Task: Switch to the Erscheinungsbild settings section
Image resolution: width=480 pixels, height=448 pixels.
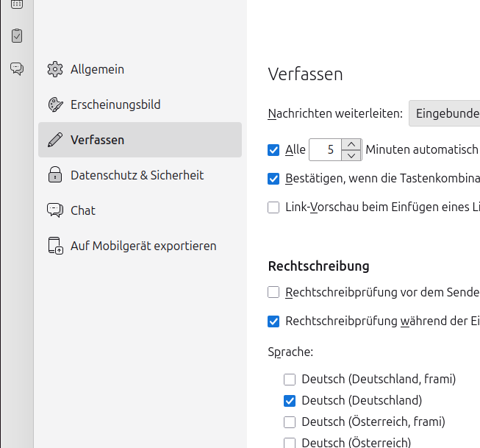Action: 115,104
